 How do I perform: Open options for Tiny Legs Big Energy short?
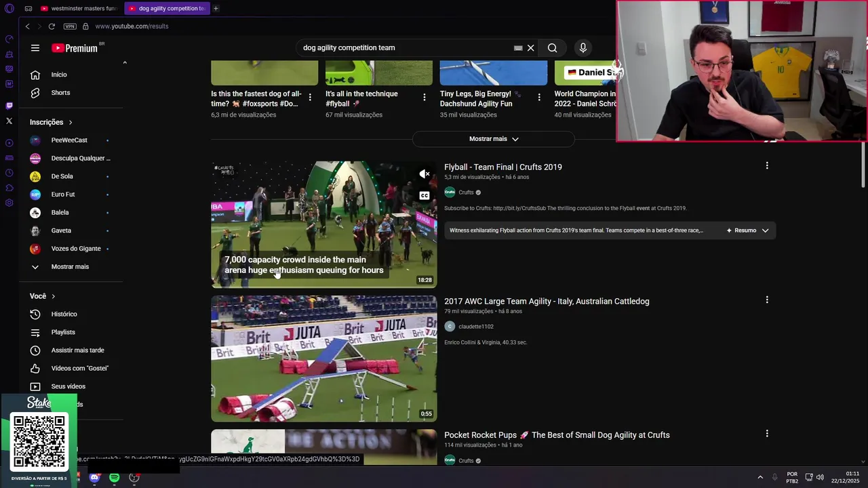(539, 98)
